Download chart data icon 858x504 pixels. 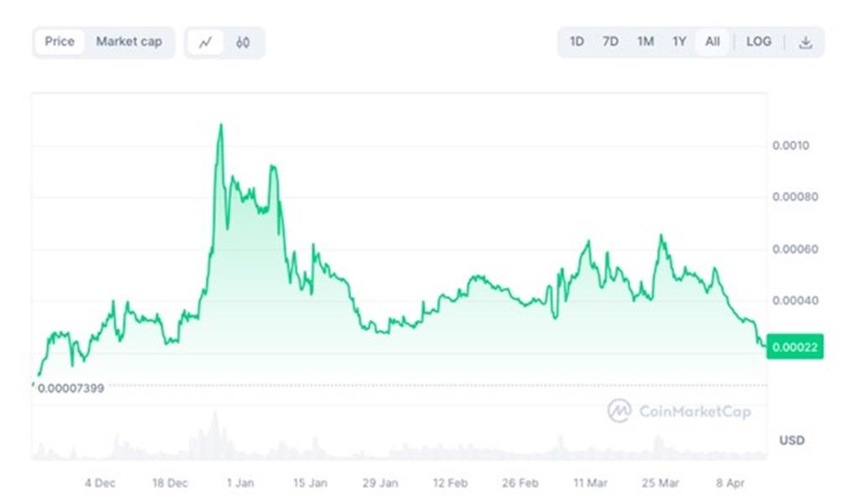pos(805,43)
